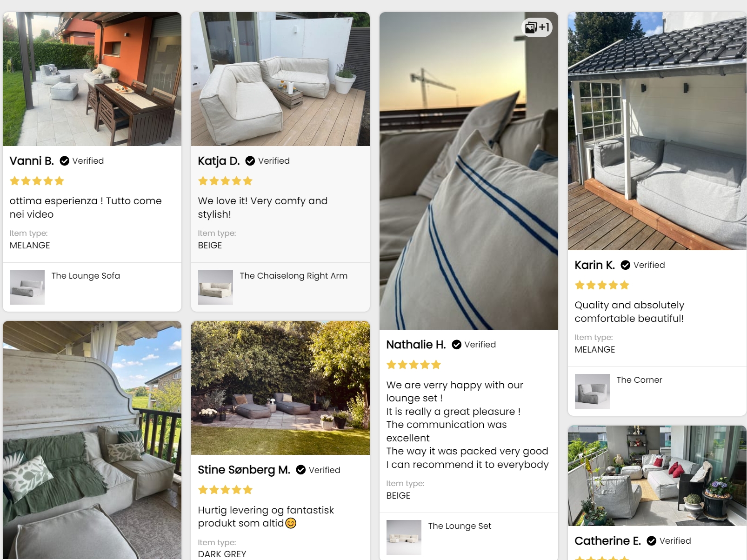Screen dimensions: 747x560
Task: View Stine Sønberg M.'s garden lounge photo
Action: coord(280,388)
